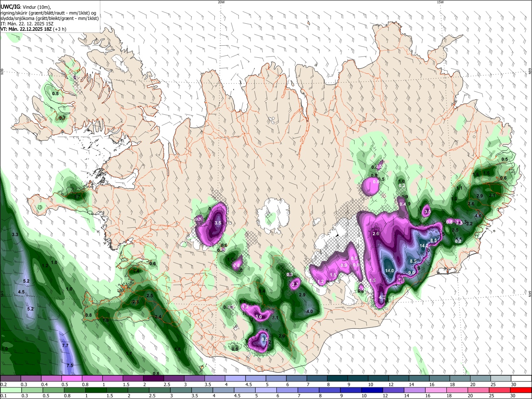
Task: Click the darkest green 1–1.5 rain swatch
Action: tap(95, 390)
